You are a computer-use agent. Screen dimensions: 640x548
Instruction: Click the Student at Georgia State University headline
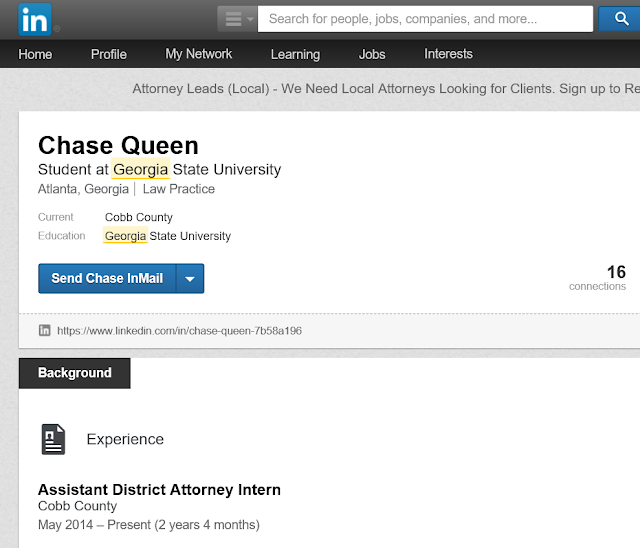click(x=160, y=169)
